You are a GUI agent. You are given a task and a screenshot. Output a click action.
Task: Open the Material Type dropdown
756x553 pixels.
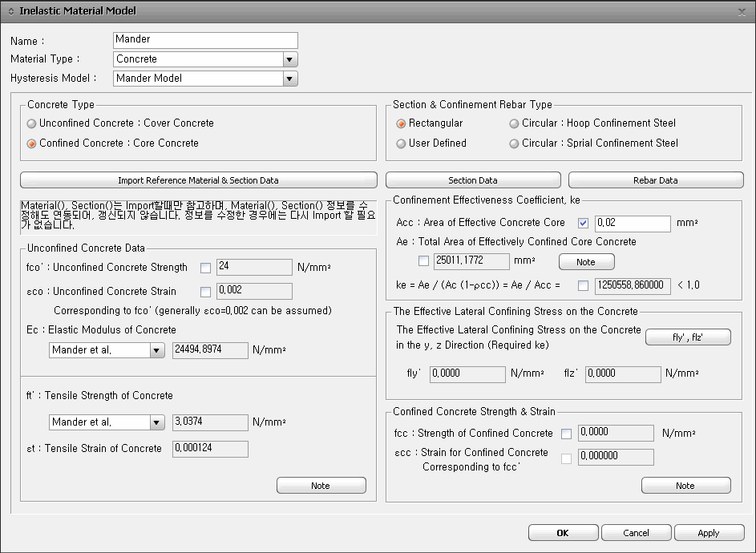[x=289, y=59]
